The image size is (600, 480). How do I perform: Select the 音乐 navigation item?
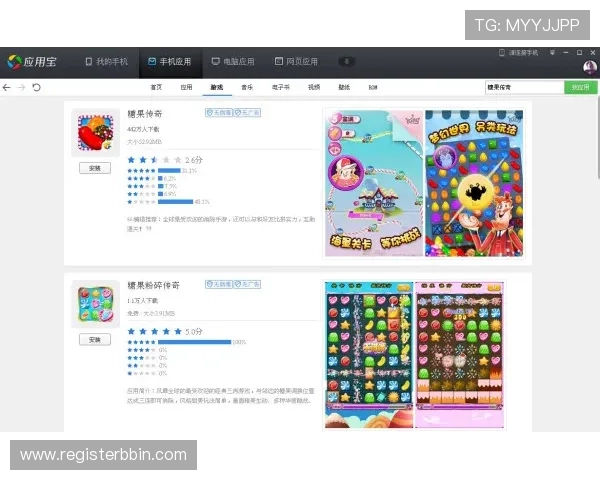(247, 87)
